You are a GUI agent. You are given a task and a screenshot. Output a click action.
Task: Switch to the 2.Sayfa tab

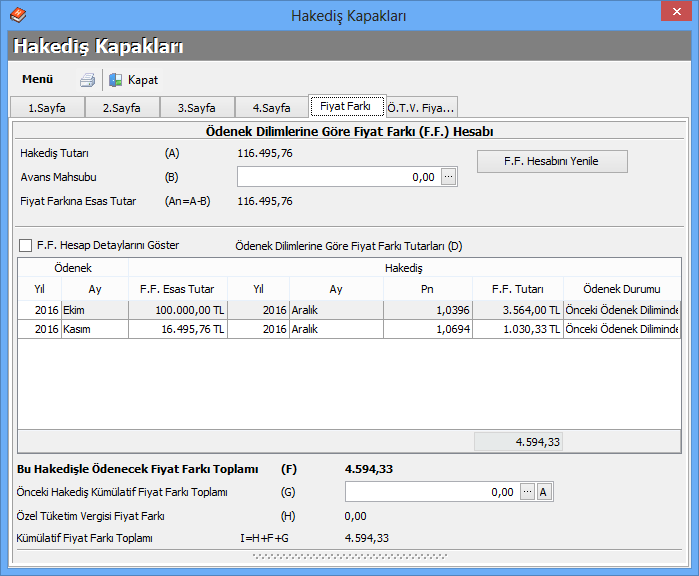[121, 107]
